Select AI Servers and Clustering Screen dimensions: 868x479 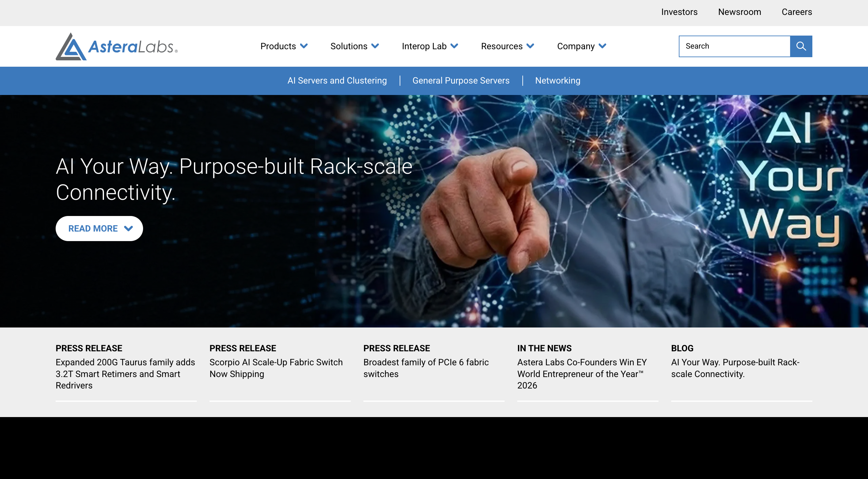pos(337,80)
